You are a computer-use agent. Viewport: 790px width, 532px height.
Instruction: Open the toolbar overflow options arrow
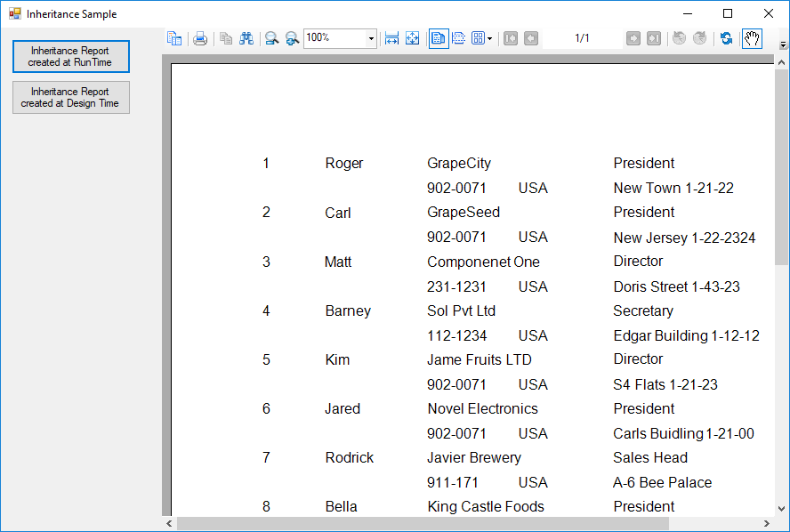click(x=783, y=44)
